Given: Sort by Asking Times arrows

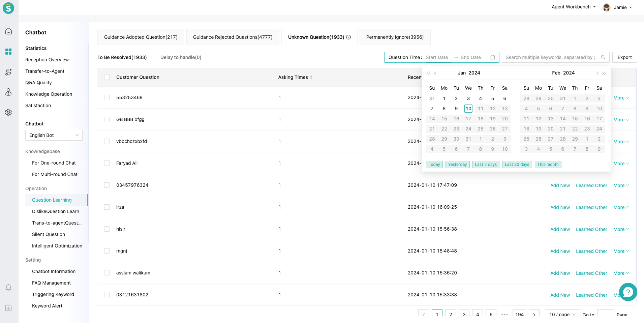Looking at the screenshot, I should coord(311,77).
